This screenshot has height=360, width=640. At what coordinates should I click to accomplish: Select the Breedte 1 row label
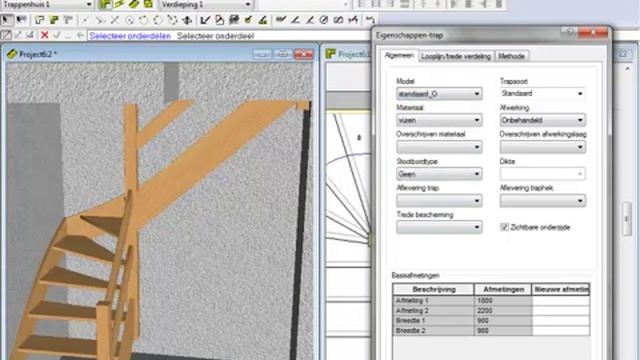433,321
